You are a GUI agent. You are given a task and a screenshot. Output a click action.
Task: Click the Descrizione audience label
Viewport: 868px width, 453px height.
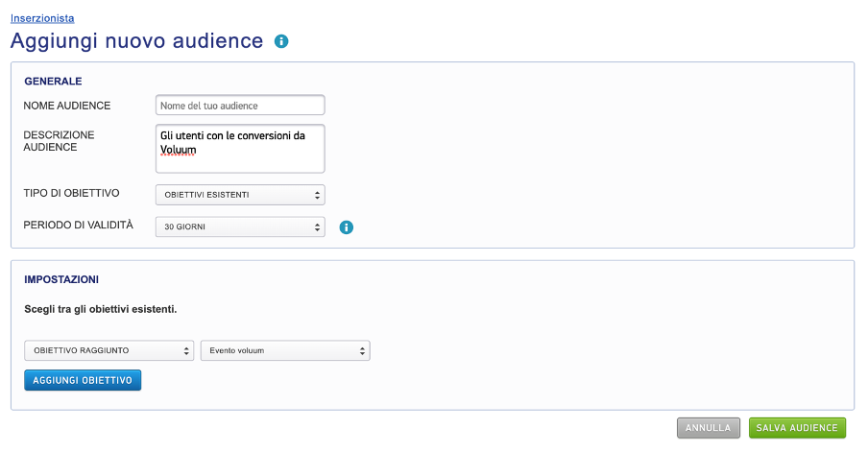(59, 141)
